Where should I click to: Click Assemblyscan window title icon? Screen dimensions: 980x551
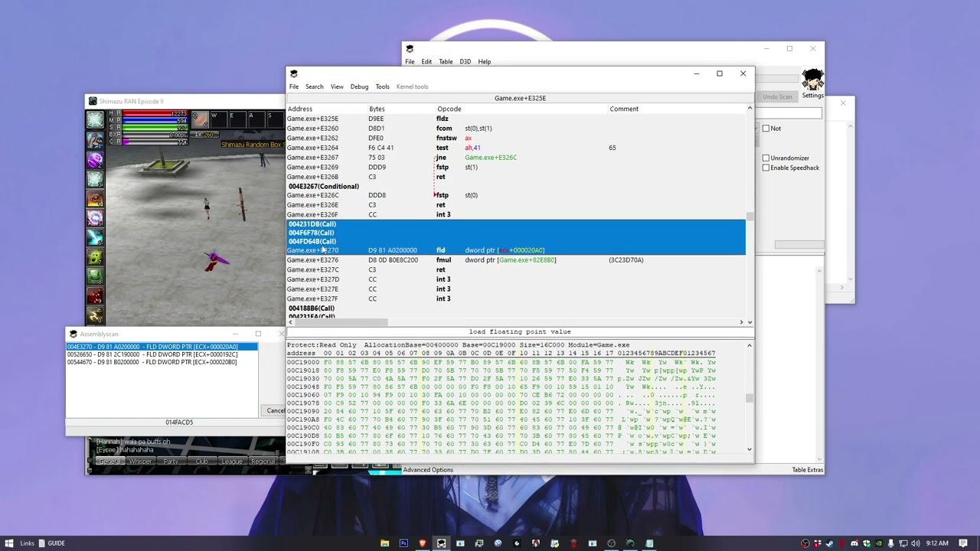(73, 334)
